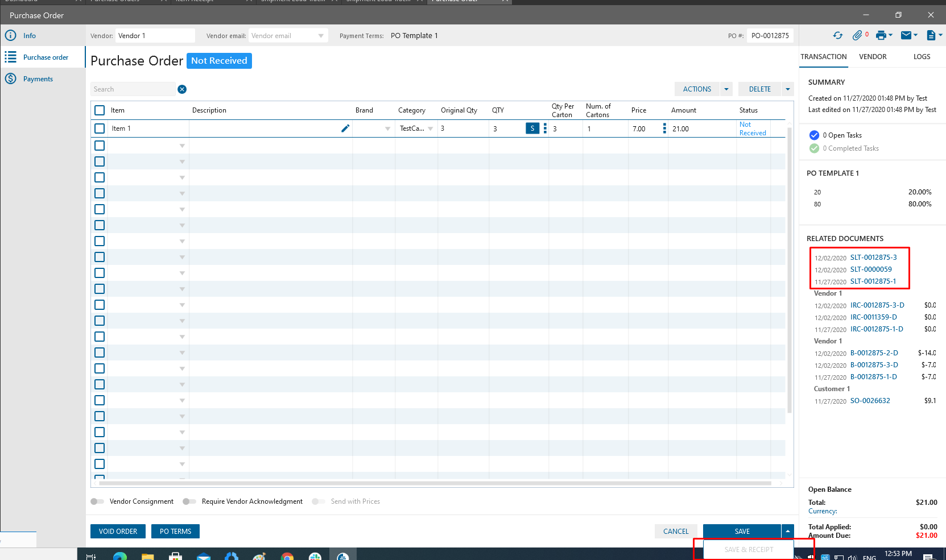The width and height of the screenshot is (946, 560).
Task: Click the PO # field showing PO-0012875
Action: click(x=770, y=36)
